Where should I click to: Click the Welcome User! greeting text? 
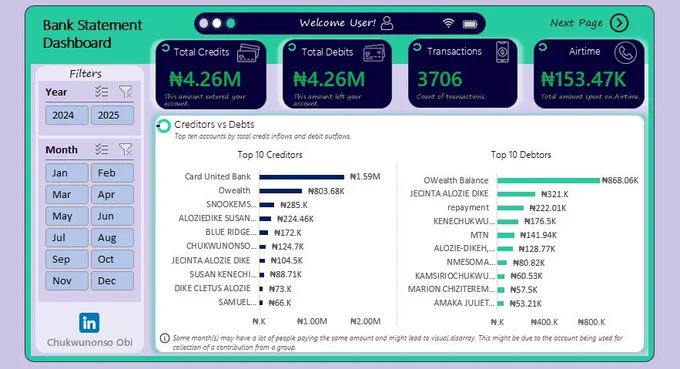[337, 23]
